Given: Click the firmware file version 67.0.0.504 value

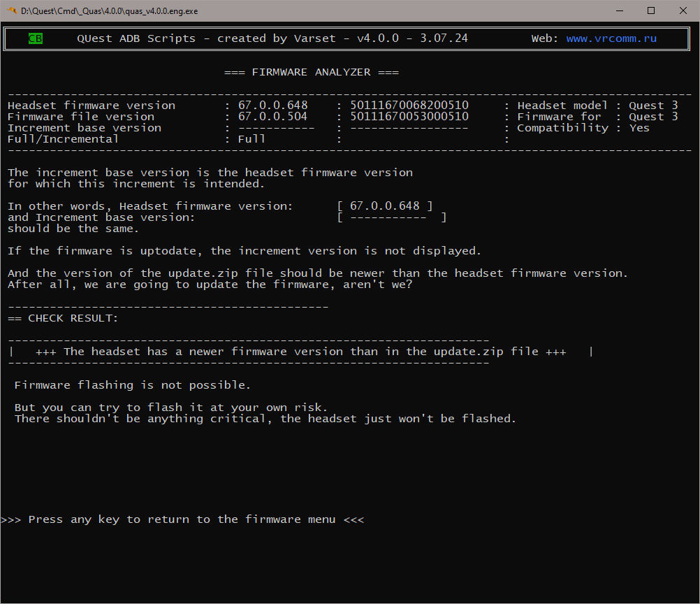Looking at the screenshot, I should 272,117.
